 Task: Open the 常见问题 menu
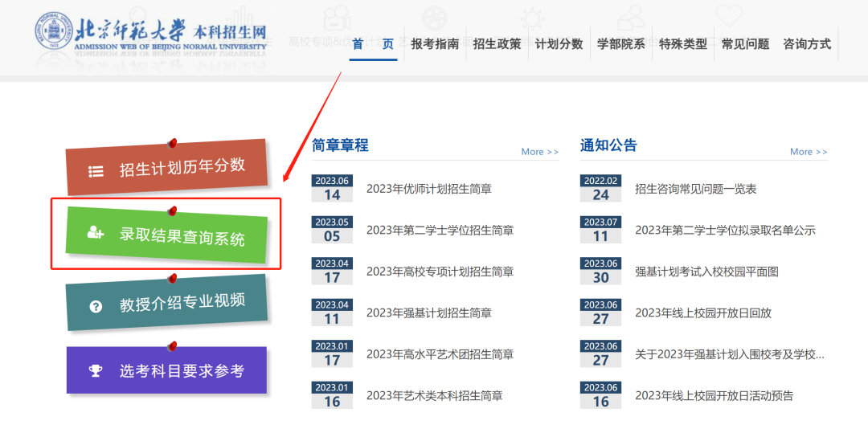tap(745, 43)
